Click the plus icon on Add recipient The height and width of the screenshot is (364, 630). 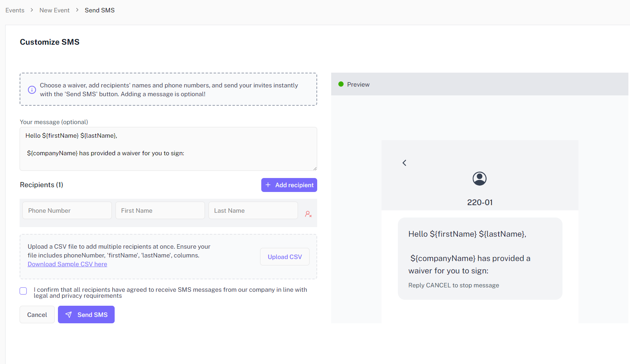[x=268, y=185]
